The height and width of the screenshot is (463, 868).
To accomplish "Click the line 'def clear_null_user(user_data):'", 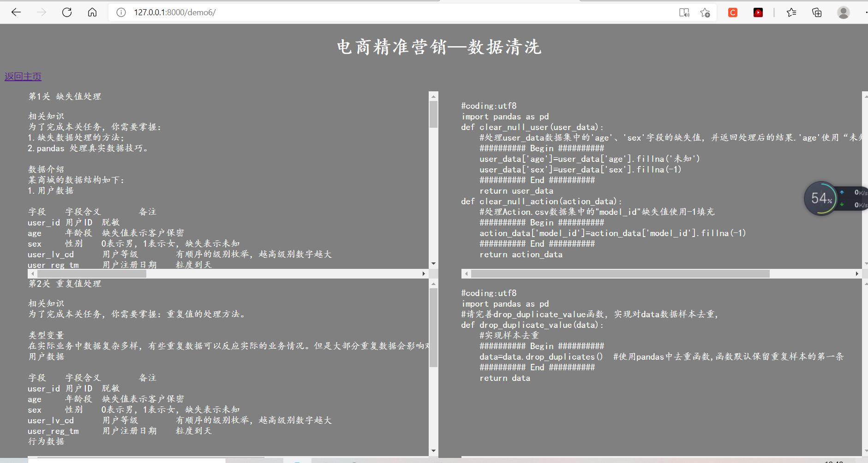I will coord(532,127).
